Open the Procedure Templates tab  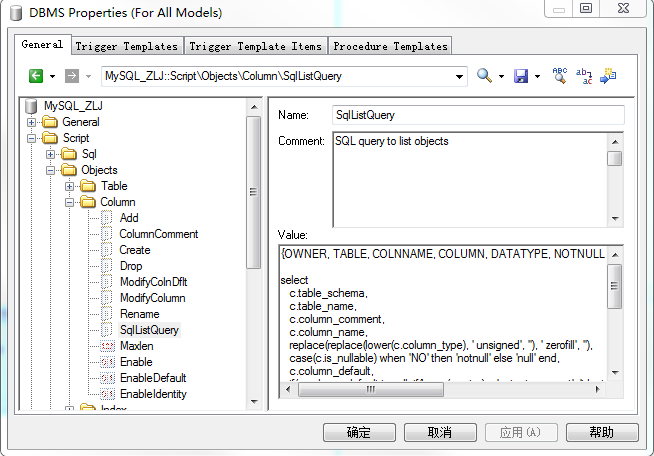[x=390, y=46]
